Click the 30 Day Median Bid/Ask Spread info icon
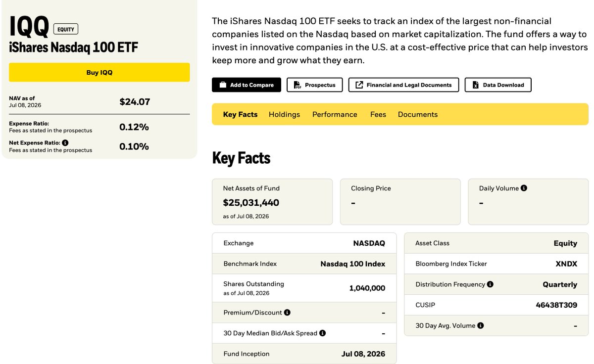 322,333
